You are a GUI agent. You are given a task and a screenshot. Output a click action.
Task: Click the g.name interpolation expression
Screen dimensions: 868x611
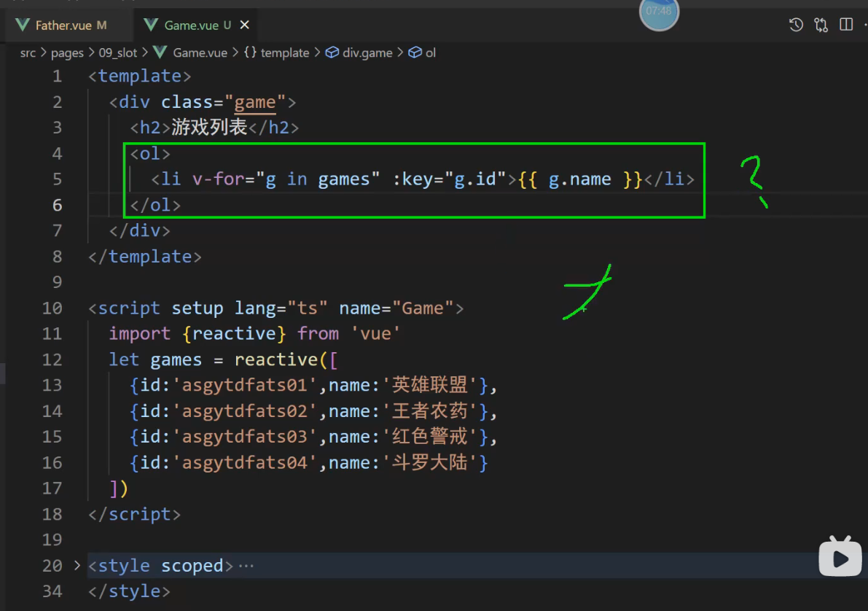click(579, 179)
